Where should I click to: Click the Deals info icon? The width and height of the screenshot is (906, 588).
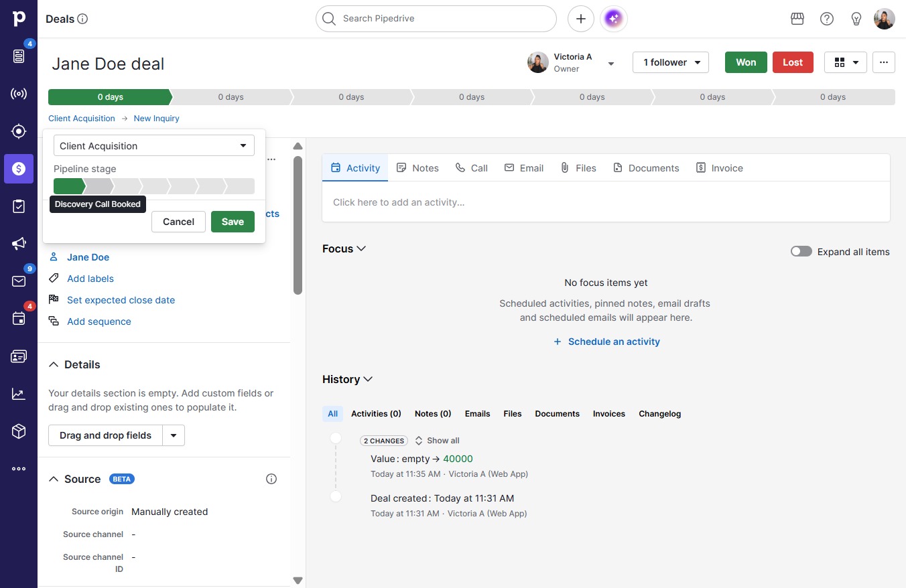click(x=82, y=19)
